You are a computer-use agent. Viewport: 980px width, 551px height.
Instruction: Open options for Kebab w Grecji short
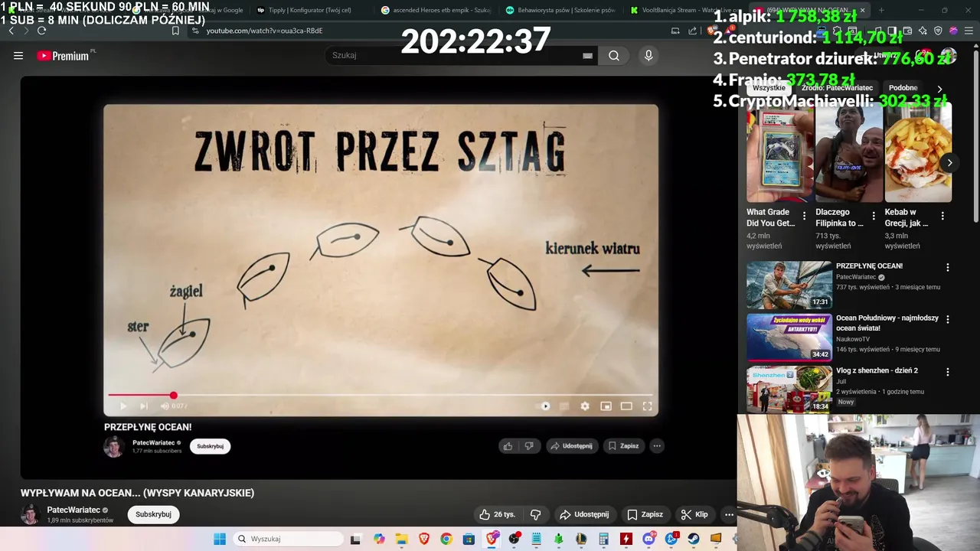[942, 217]
